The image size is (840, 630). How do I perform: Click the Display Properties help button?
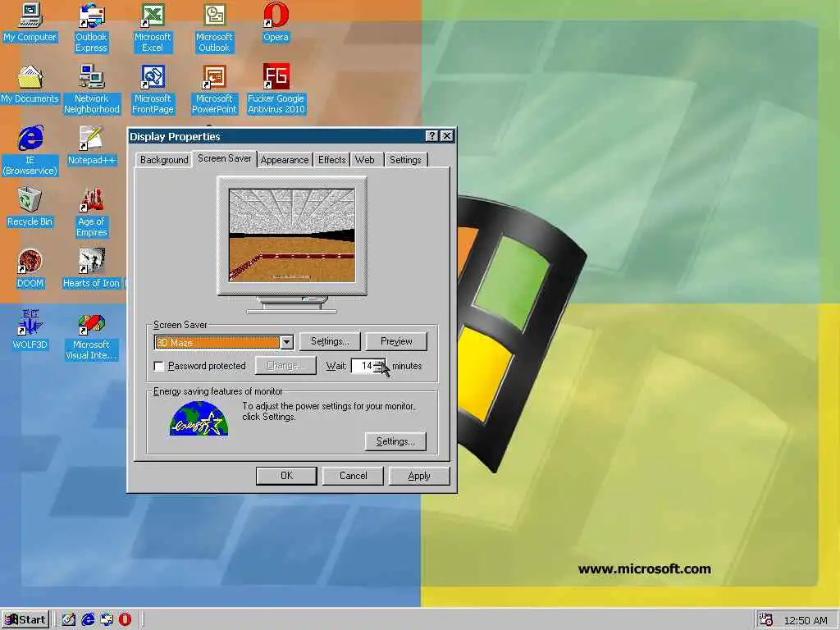coord(431,136)
